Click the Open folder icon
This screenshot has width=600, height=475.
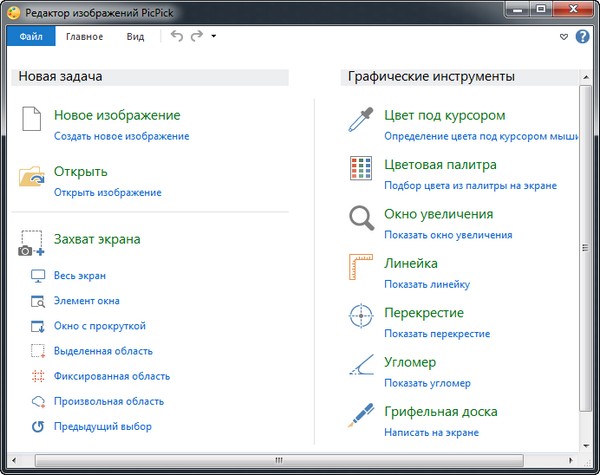tap(32, 177)
